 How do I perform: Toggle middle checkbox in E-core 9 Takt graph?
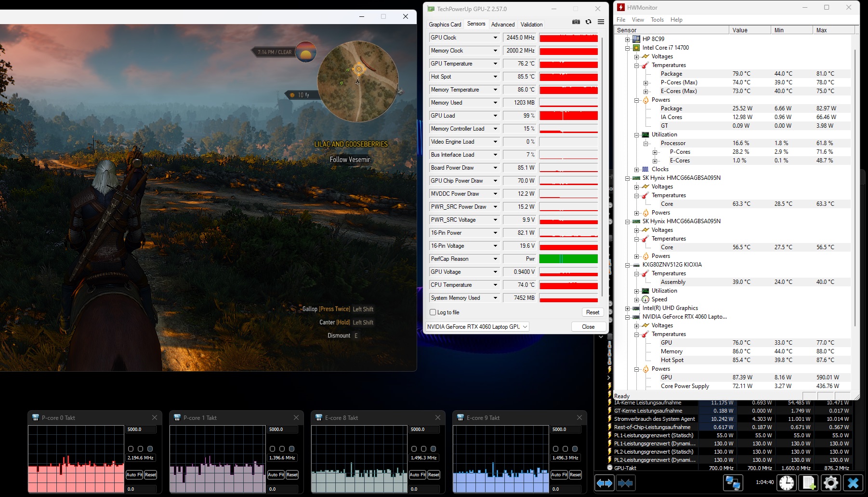coord(565,449)
